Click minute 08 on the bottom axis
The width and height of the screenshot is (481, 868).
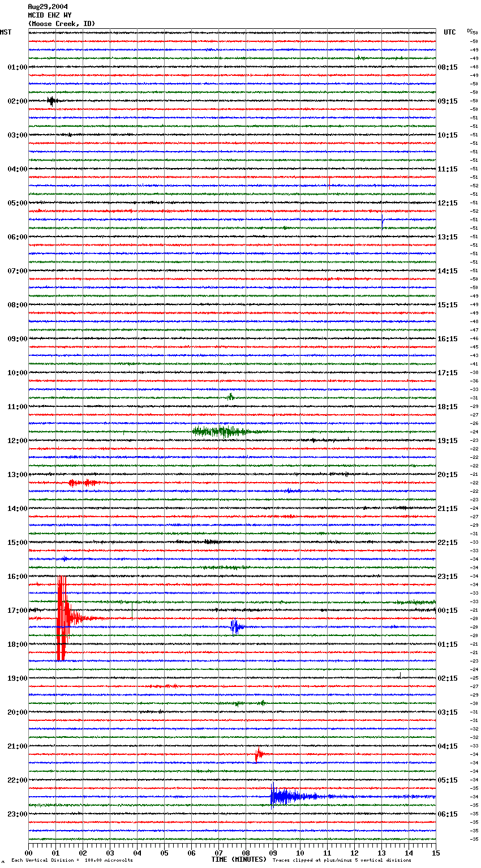(246, 853)
